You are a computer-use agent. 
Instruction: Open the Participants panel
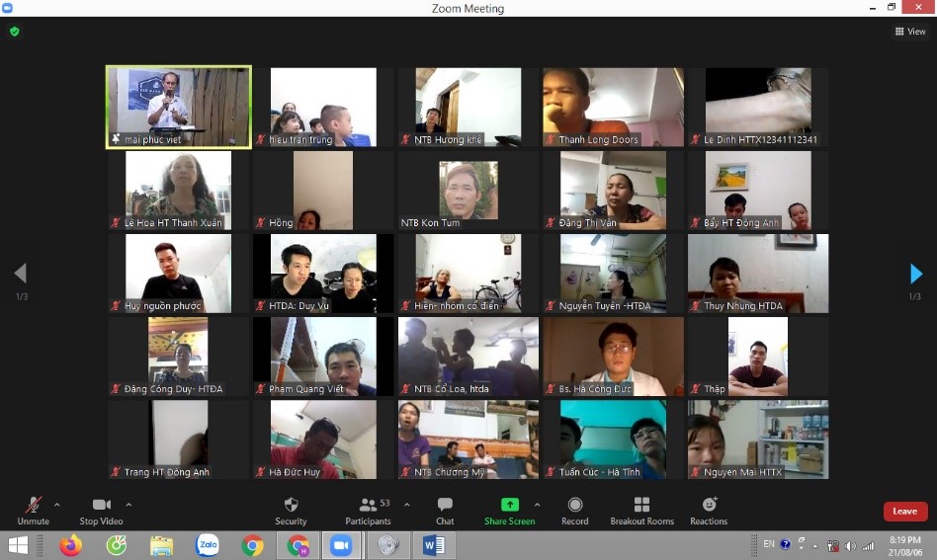click(368, 511)
